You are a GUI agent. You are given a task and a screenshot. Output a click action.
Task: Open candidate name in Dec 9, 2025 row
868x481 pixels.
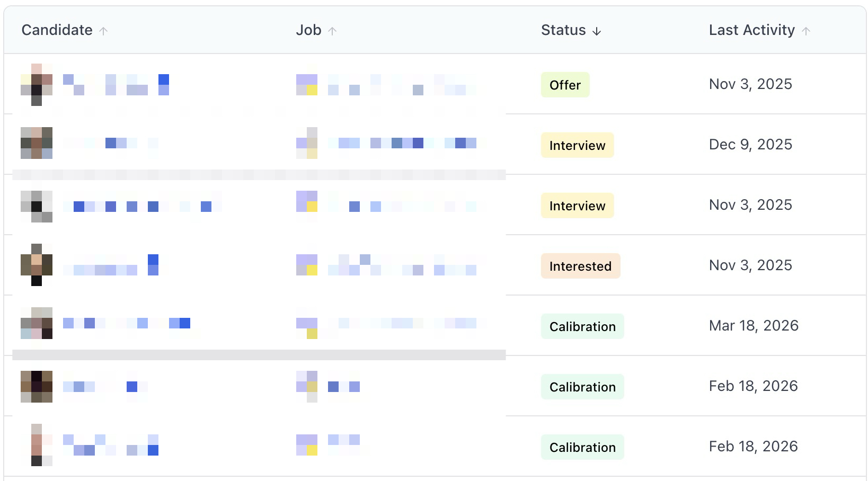[x=111, y=143]
